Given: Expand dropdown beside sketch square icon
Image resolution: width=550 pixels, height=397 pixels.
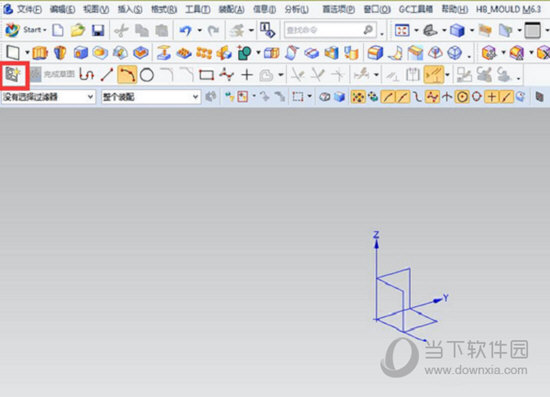Looking at the screenshot, I should click(x=27, y=53).
